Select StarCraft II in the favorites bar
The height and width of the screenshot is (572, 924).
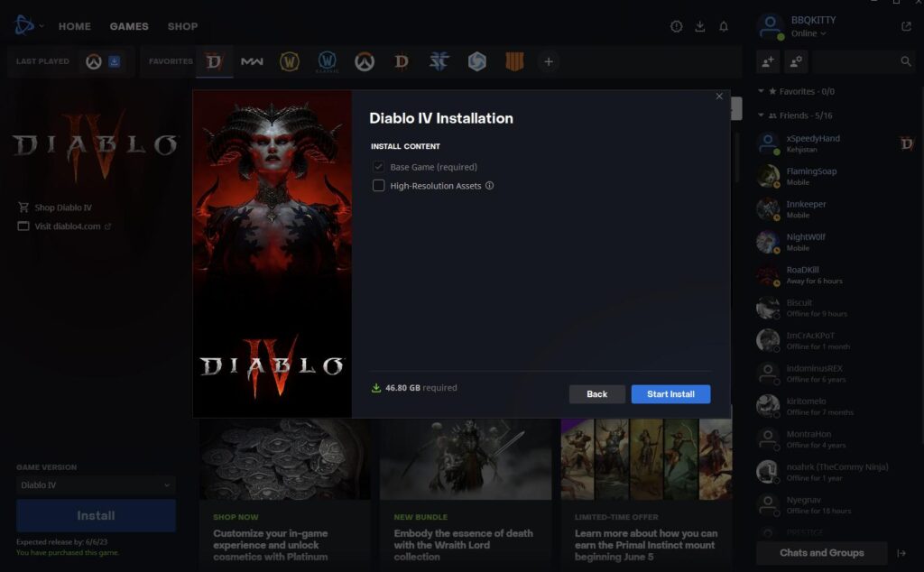click(439, 61)
